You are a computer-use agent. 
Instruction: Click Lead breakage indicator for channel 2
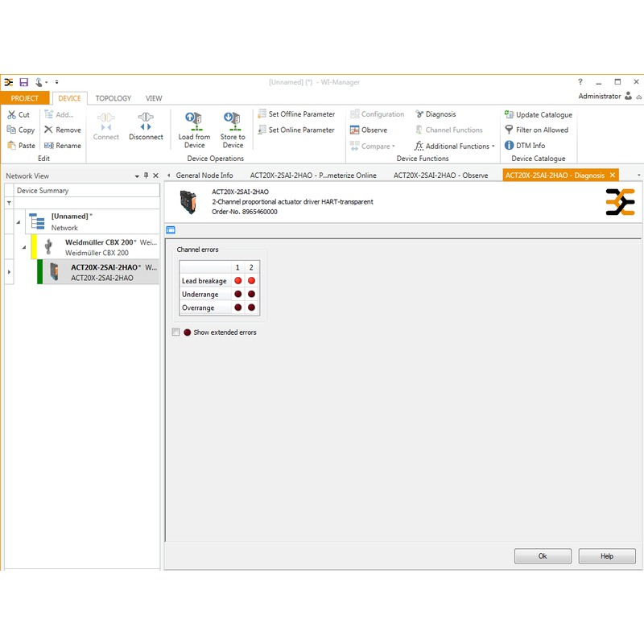pos(251,280)
